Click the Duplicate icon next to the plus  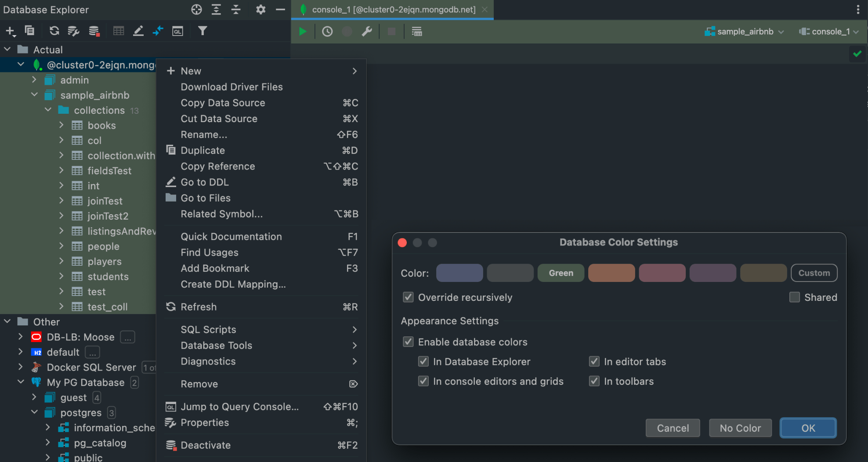[29, 31]
